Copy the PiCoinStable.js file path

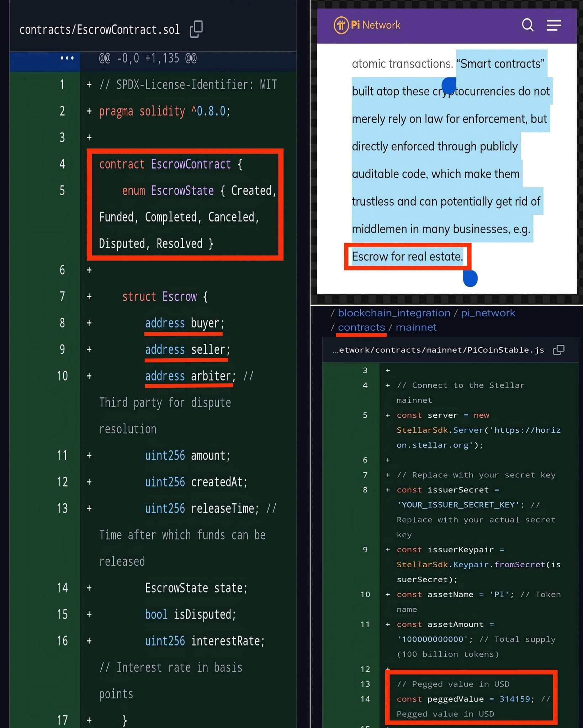pyautogui.click(x=558, y=350)
